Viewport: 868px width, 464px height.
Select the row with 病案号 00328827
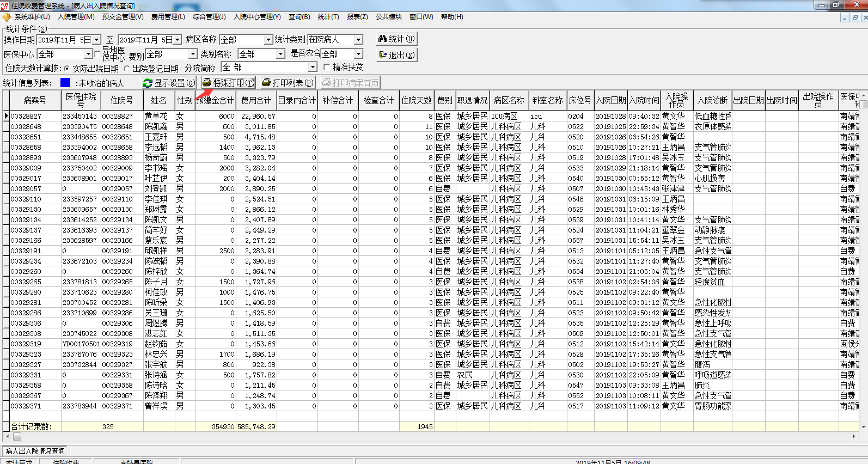coord(26,116)
